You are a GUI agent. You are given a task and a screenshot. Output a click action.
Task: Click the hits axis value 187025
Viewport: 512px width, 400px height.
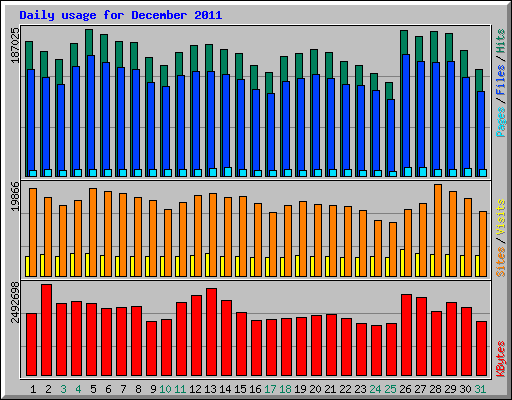[x=15, y=46]
